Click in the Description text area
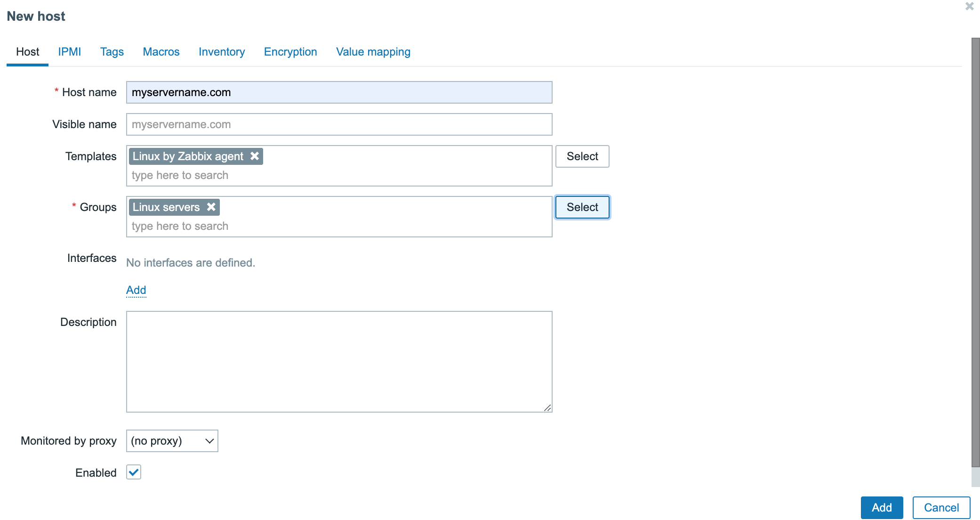 click(339, 361)
